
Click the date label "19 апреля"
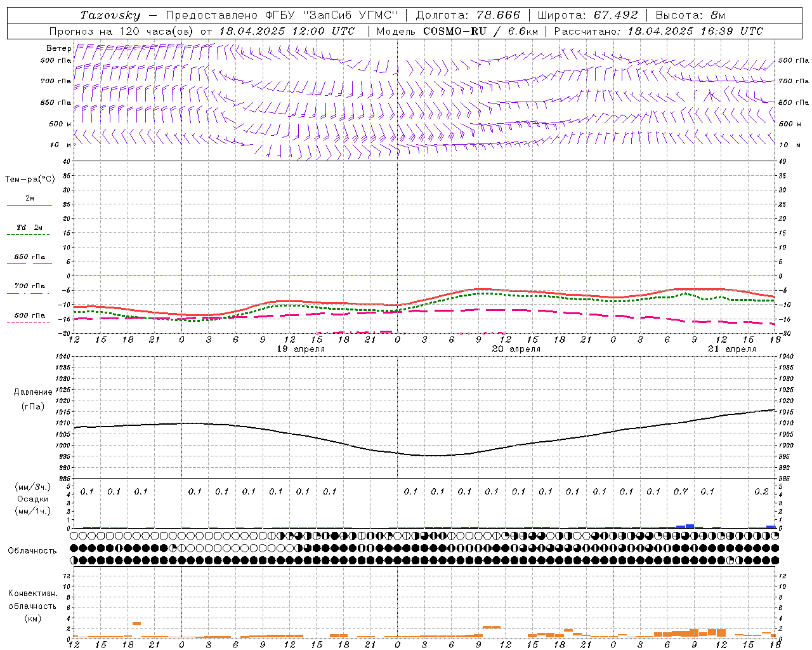[301, 349]
